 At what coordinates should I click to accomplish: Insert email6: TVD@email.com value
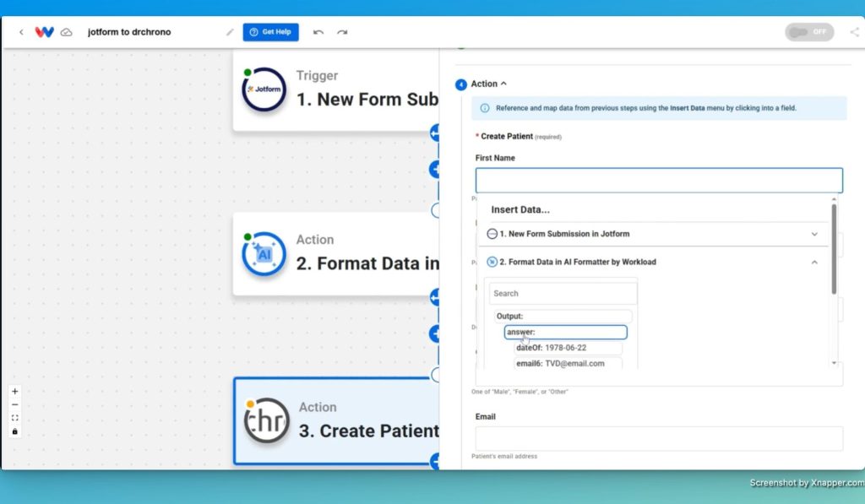(568, 363)
